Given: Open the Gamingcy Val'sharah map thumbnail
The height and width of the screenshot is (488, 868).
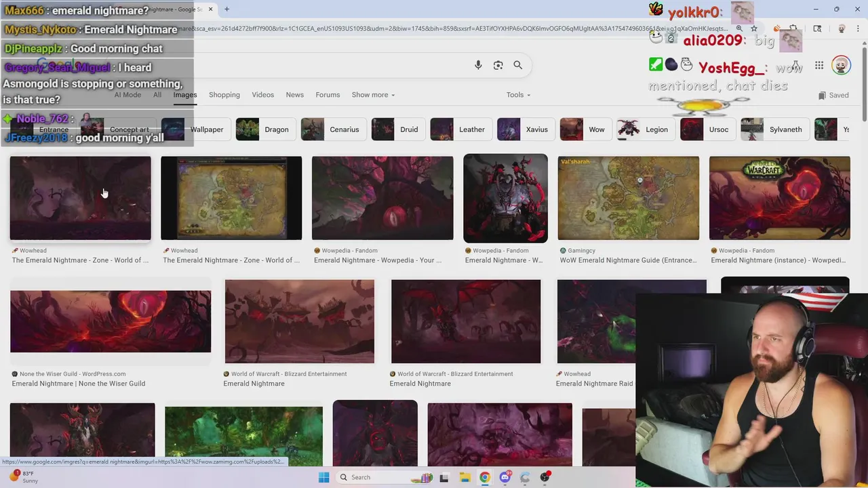Looking at the screenshot, I should point(628,198).
